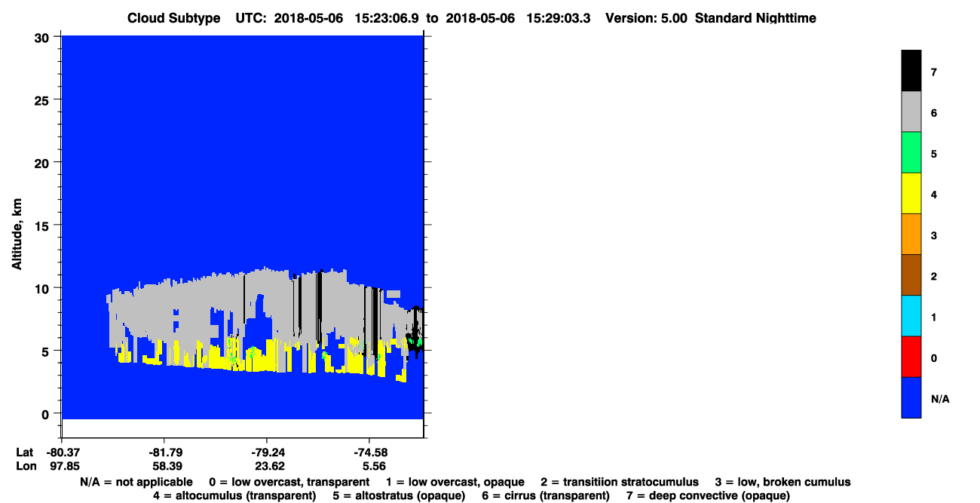The height and width of the screenshot is (503, 980).
Task: Click the longitude value 23.62
Action: [269, 466]
